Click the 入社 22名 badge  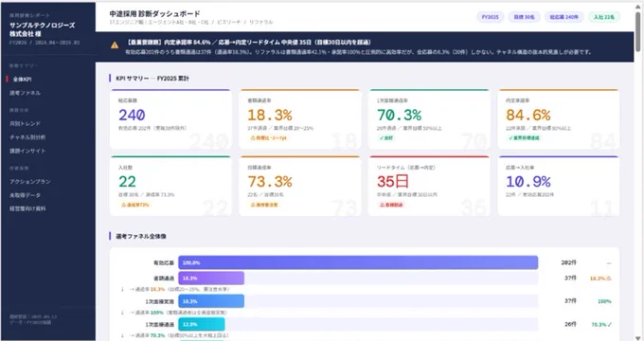604,17
